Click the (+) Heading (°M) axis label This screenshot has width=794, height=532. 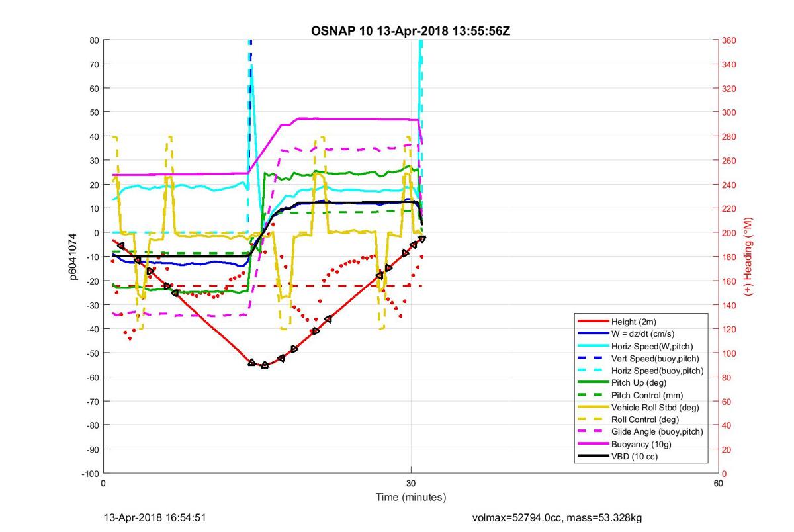748,257
